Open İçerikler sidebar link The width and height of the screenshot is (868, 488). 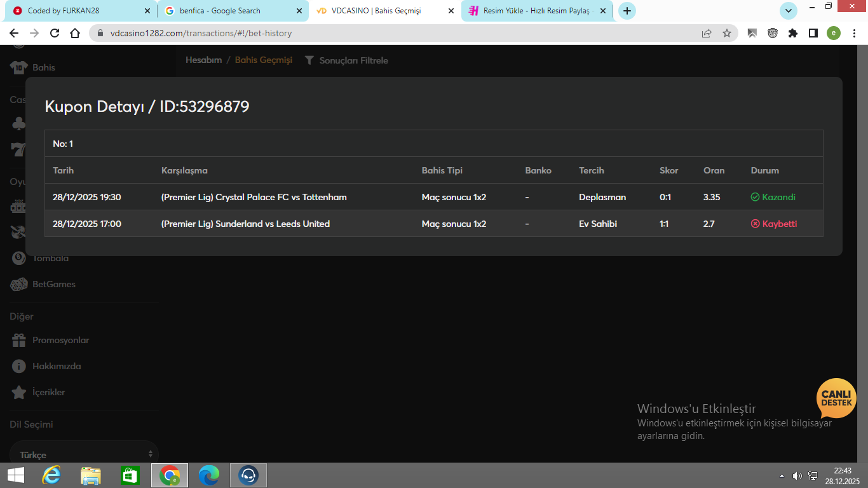tap(48, 392)
